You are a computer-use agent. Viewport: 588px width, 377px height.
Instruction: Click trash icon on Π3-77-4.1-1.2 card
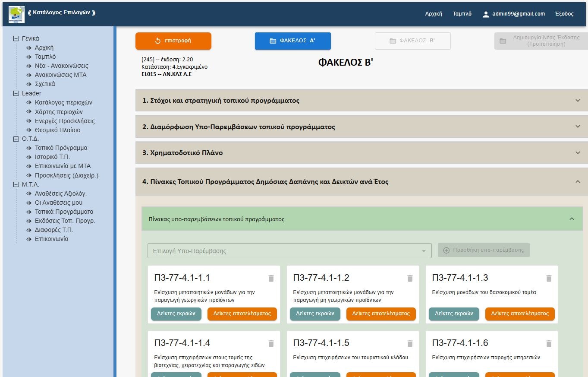coord(410,279)
